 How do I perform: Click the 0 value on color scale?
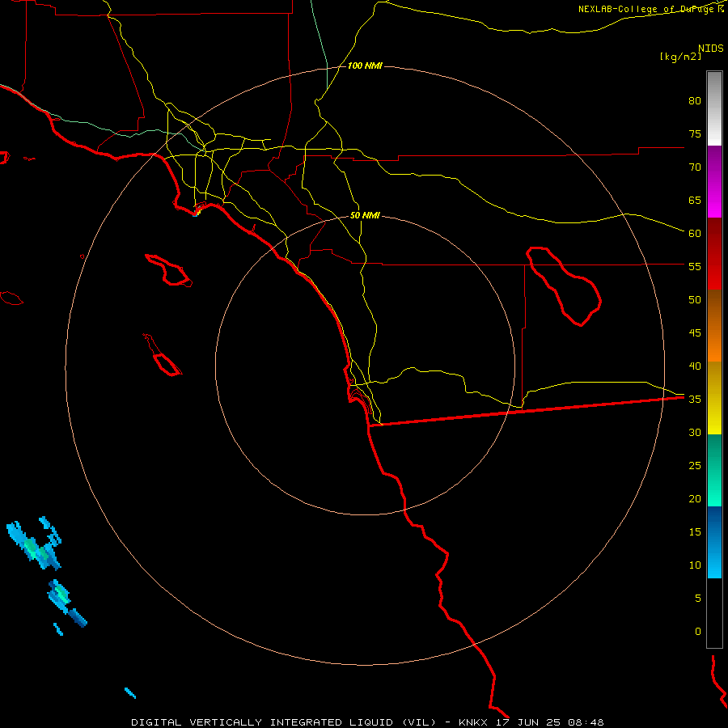[697, 632]
